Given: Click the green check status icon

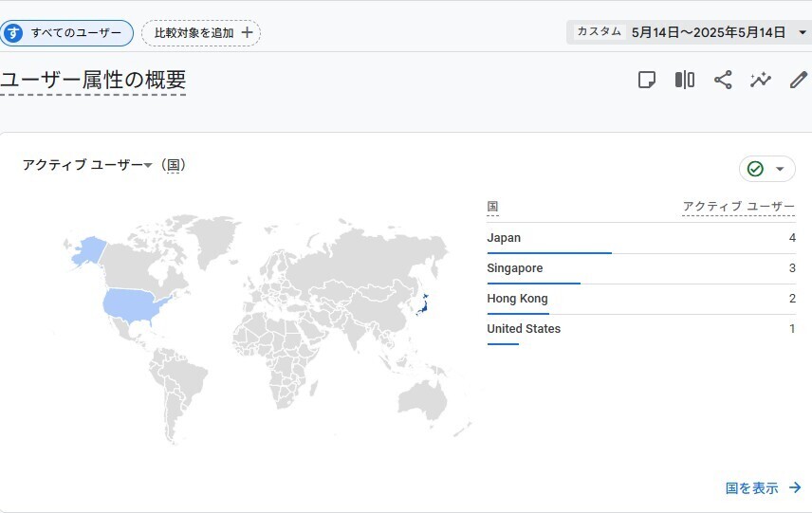Looking at the screenshot, I should [x=755, y=169].
